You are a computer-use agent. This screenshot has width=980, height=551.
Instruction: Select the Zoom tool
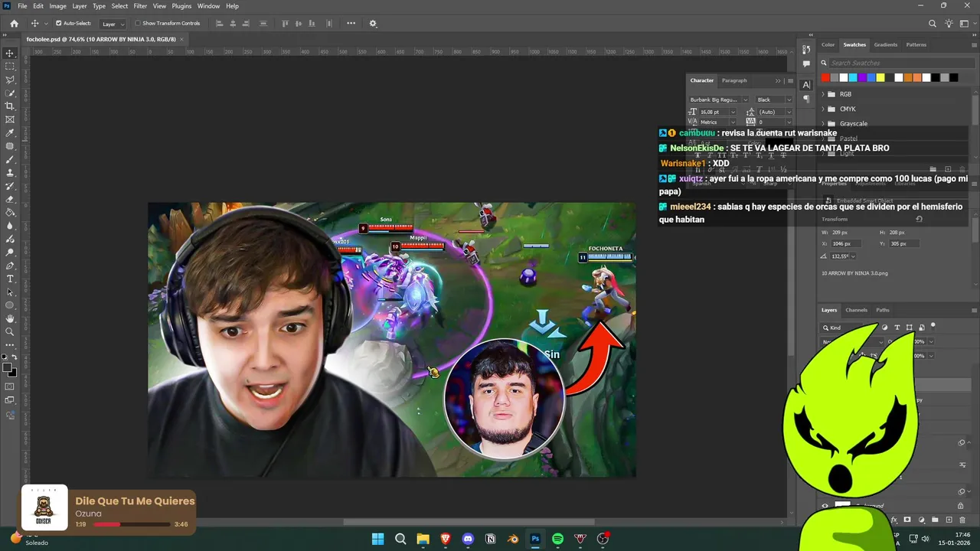[10, 332]
